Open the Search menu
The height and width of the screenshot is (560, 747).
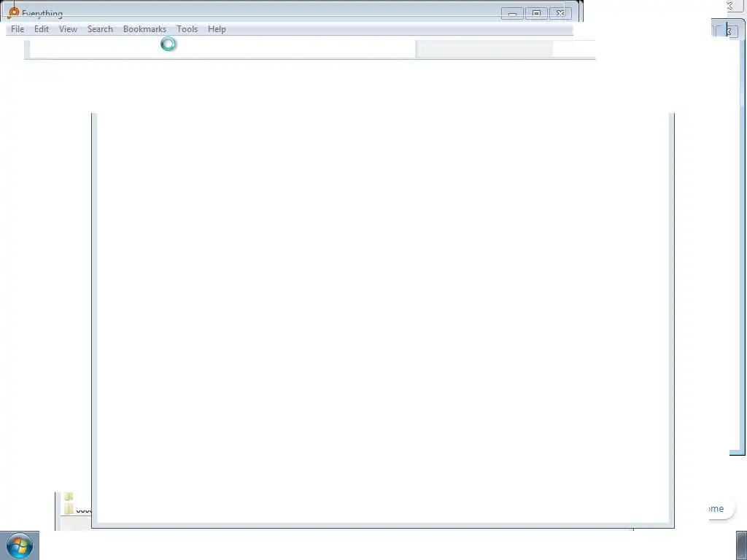click(x=100, y=29)
